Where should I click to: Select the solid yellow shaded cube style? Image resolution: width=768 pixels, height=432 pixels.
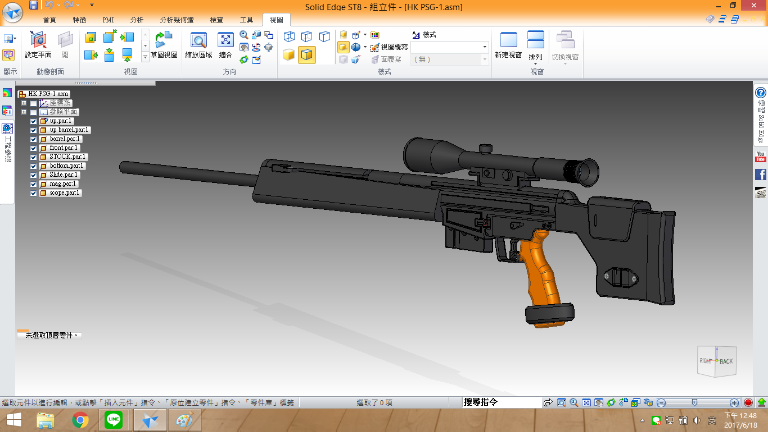pos(288,54)
